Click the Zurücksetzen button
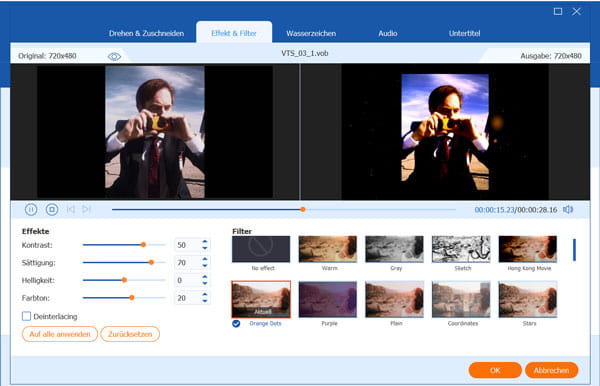The width and height of the screenshot is (600, 386). pos(130,334)
